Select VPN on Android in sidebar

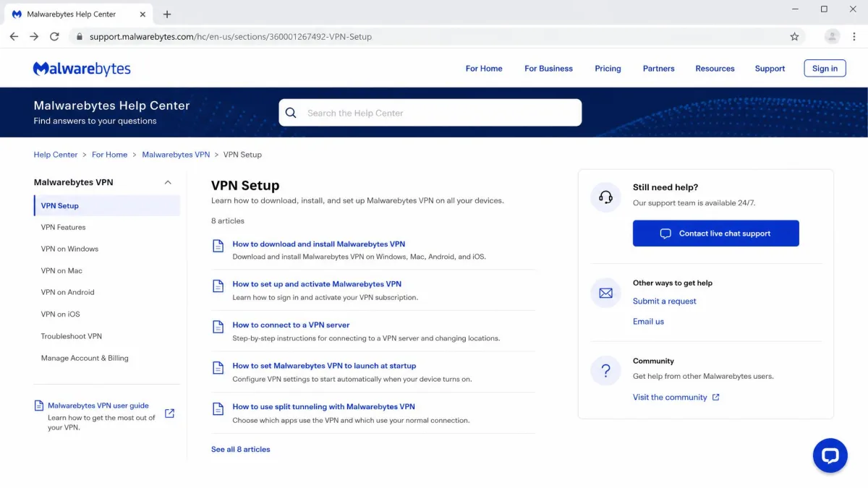click(x=67, y=292)
